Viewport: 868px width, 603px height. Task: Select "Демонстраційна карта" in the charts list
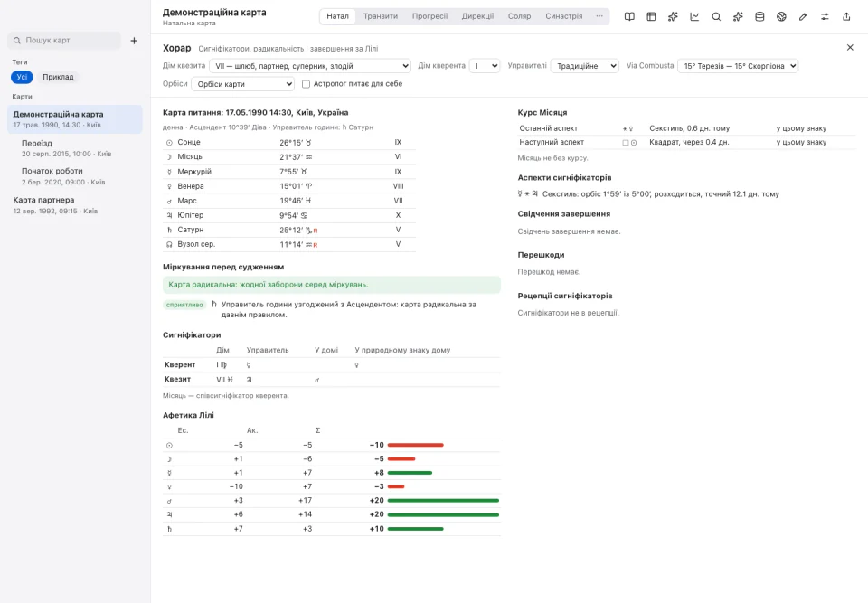point(75,119)
